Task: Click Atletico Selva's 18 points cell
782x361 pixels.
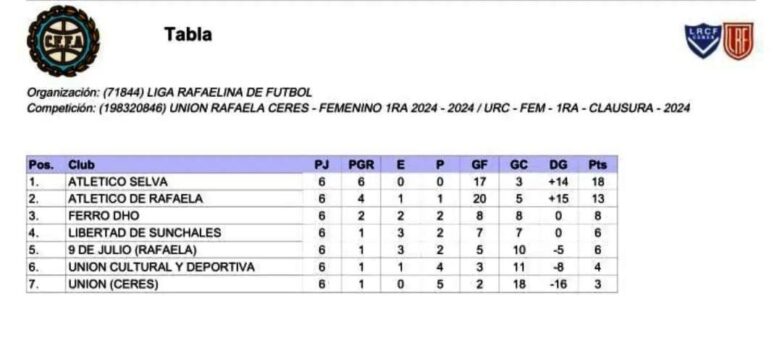Action: 597,181
